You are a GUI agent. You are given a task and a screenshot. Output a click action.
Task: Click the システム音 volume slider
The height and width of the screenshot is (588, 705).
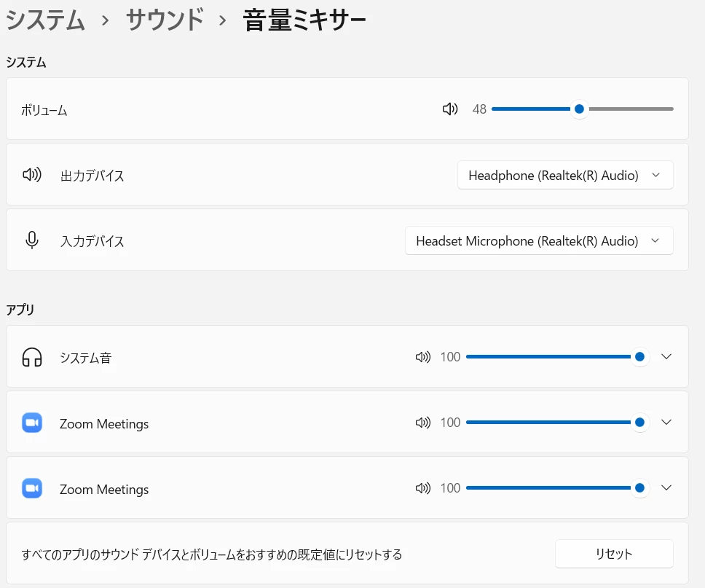(557, 357)
